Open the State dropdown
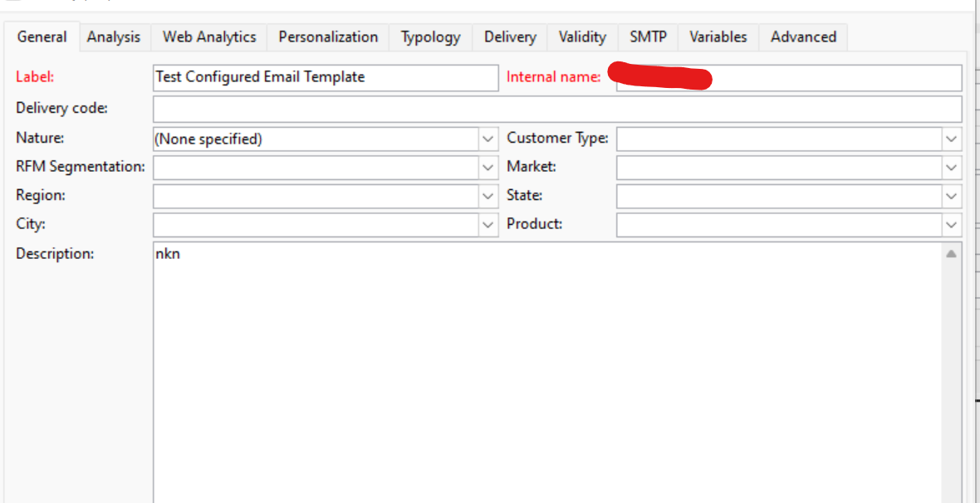The height and width of the screenshot is (503, 980). coord(951,197)
